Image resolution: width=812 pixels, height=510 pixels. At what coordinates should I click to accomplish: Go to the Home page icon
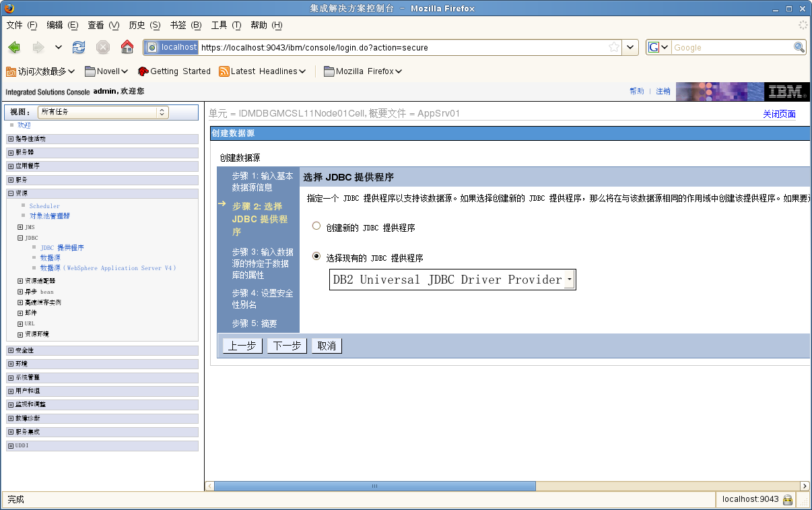click(x=127, y=47)
